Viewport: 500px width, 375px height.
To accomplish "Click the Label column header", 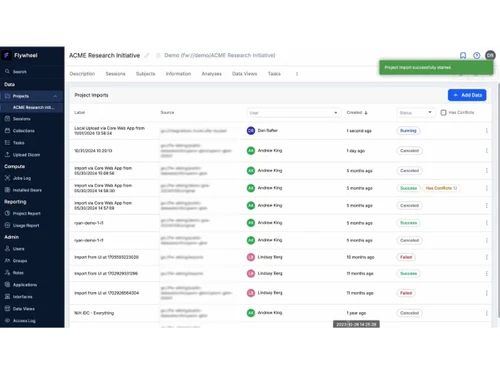I will [79, 113].
